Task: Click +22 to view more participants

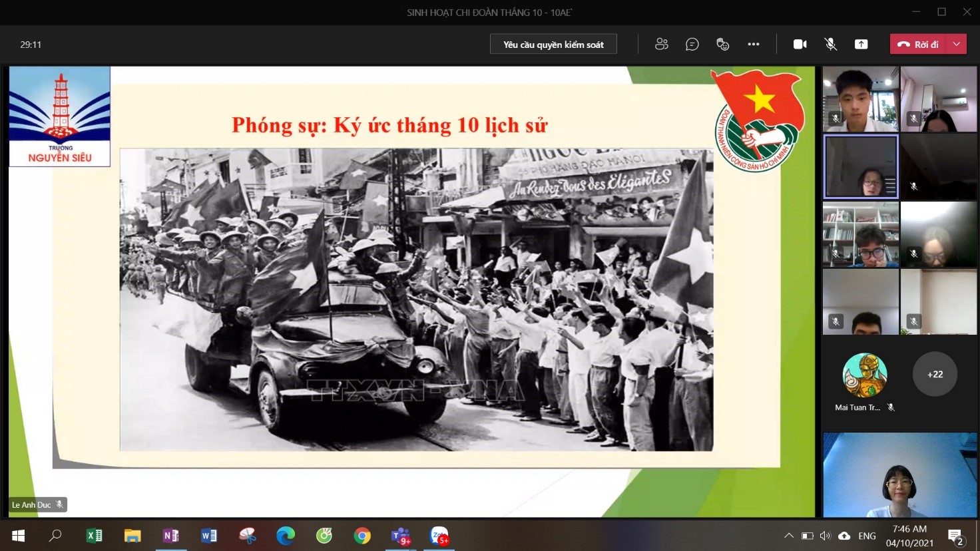Action: [935, 374]
